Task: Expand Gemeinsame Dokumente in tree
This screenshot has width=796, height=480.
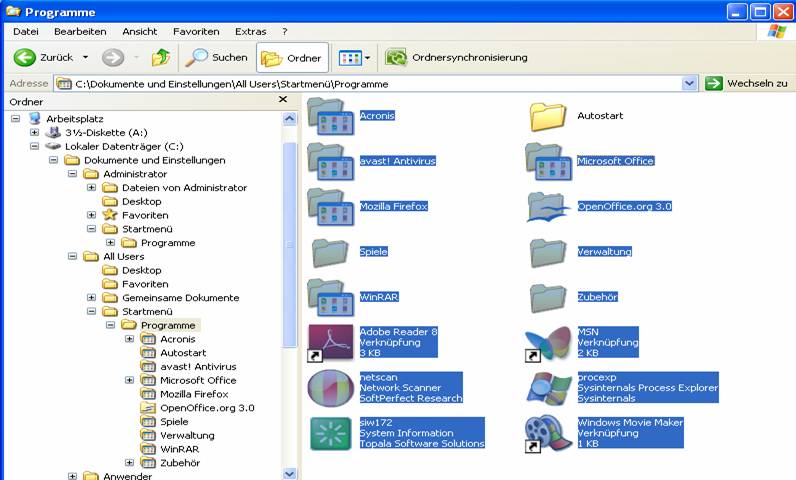Action: tap(91, 297)
